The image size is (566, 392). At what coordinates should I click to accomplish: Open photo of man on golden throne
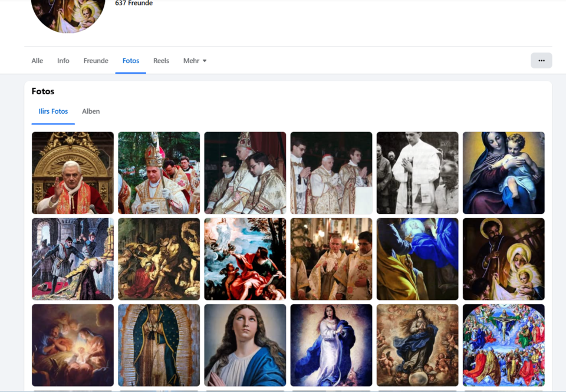[x=73, y=173]
